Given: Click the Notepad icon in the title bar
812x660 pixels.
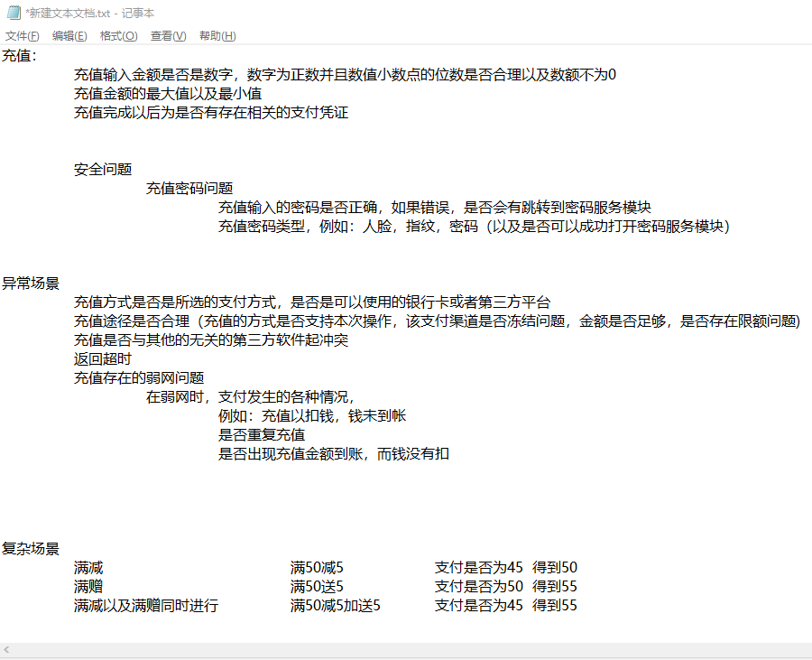Looking at the screenshot, I should (x=13, y=13).
